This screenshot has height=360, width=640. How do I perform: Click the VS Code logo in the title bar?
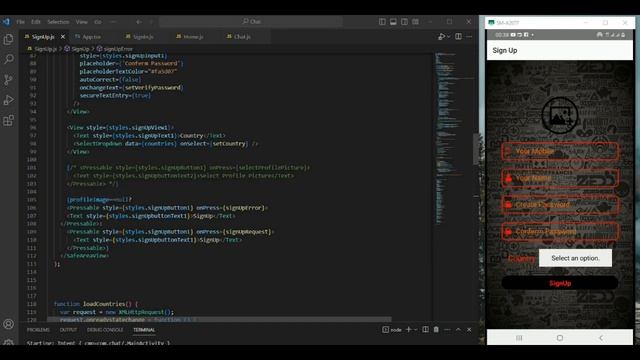(6, 22)
